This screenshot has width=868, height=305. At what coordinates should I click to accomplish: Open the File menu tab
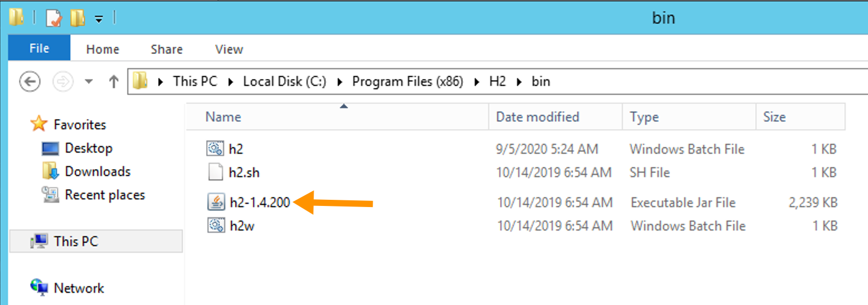pyautogui.click(x=39, y=48)
